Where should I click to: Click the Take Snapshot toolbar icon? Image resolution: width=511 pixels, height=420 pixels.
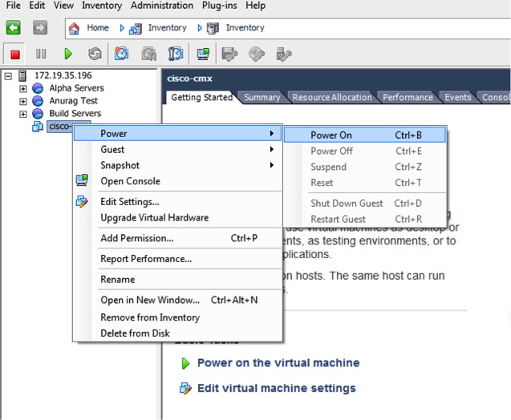(x=122, y=54)
